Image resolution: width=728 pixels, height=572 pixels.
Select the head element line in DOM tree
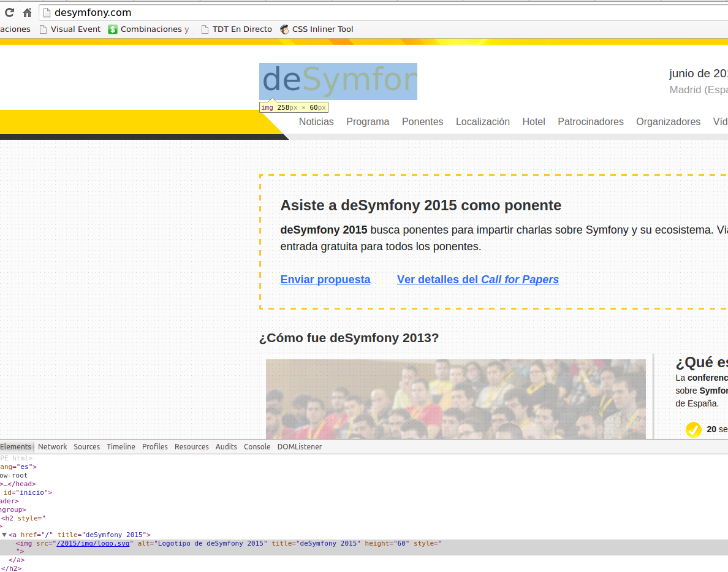(x=18, y=484)
